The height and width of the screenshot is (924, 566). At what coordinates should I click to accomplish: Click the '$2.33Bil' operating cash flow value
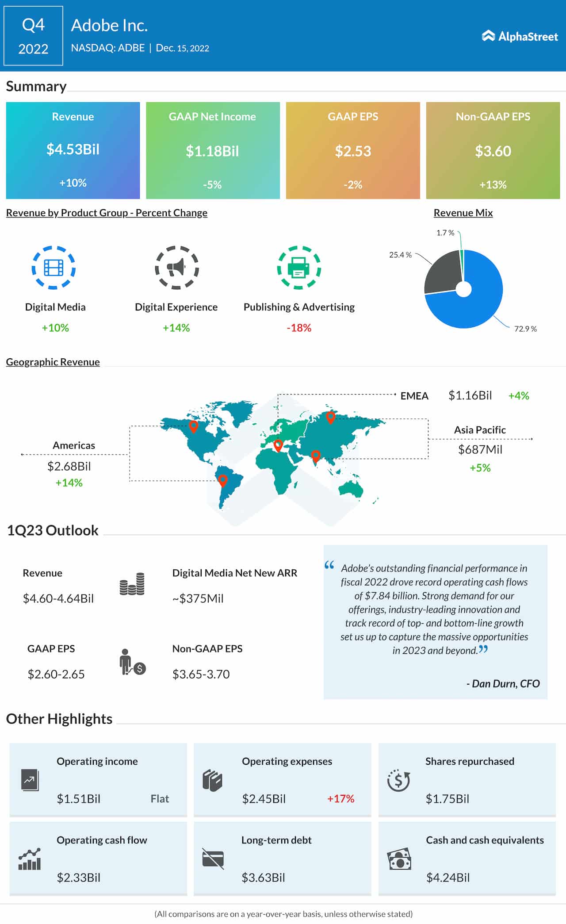point(79,878)
